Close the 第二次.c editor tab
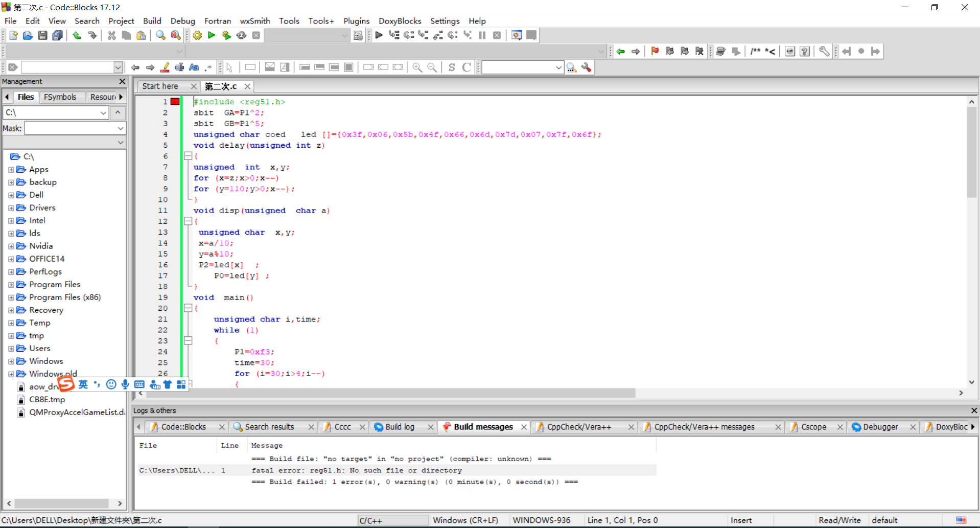This screenshot has width=980, height=528. pos(247,86)
